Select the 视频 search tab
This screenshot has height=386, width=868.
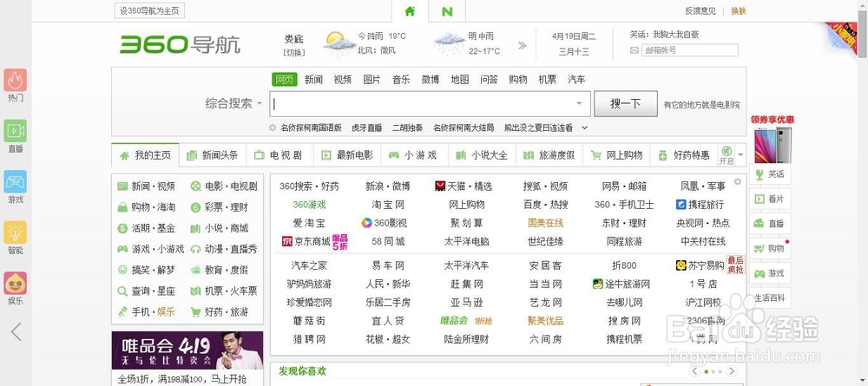point(343,80)
